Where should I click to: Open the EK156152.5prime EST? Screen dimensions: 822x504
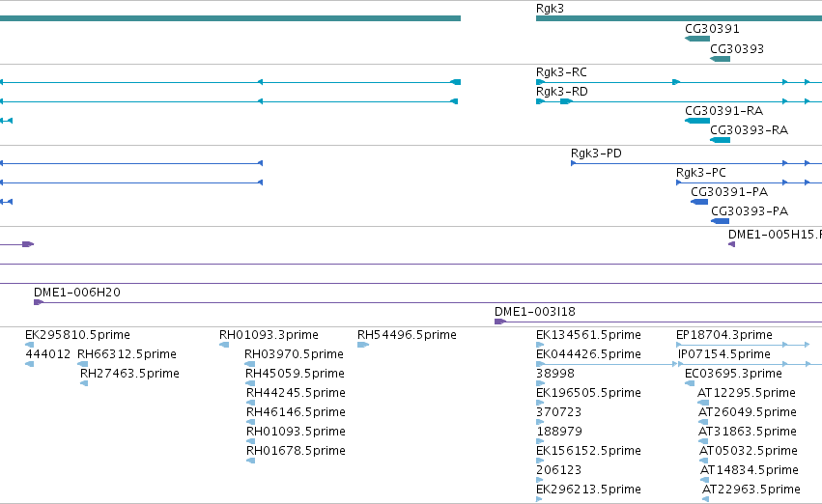[540, 461]
